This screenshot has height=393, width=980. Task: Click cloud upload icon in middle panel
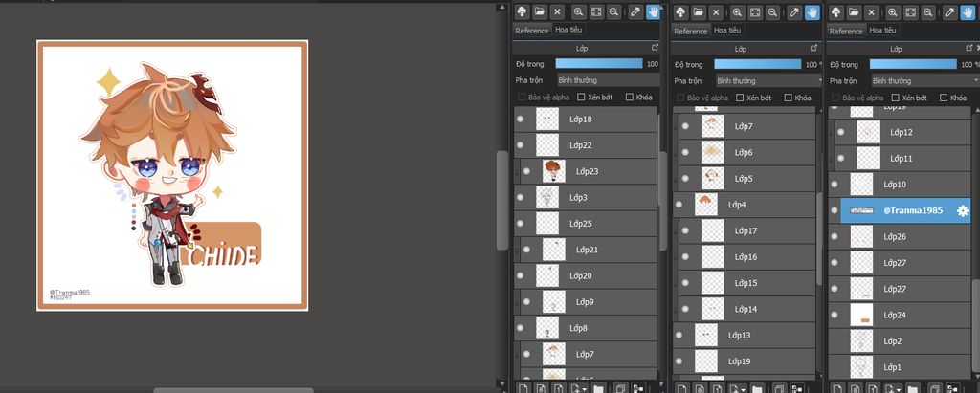pos(680,12)
